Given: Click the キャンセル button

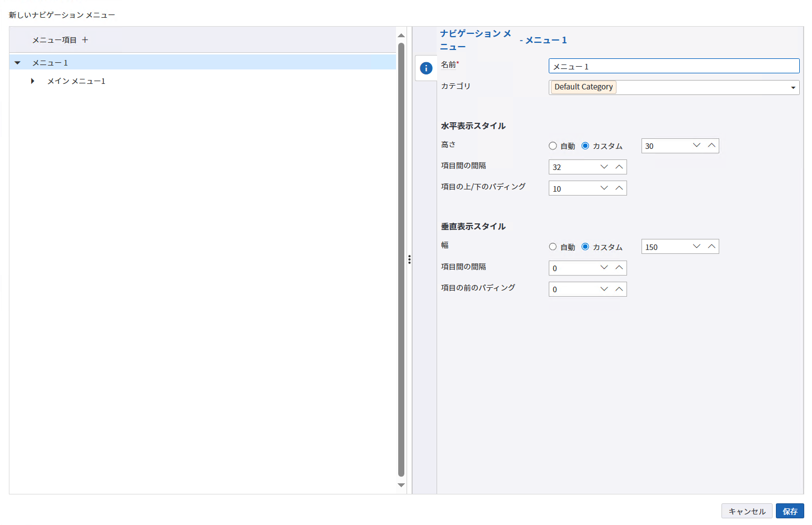Looking at the screenshot, I should pos(746,511).
